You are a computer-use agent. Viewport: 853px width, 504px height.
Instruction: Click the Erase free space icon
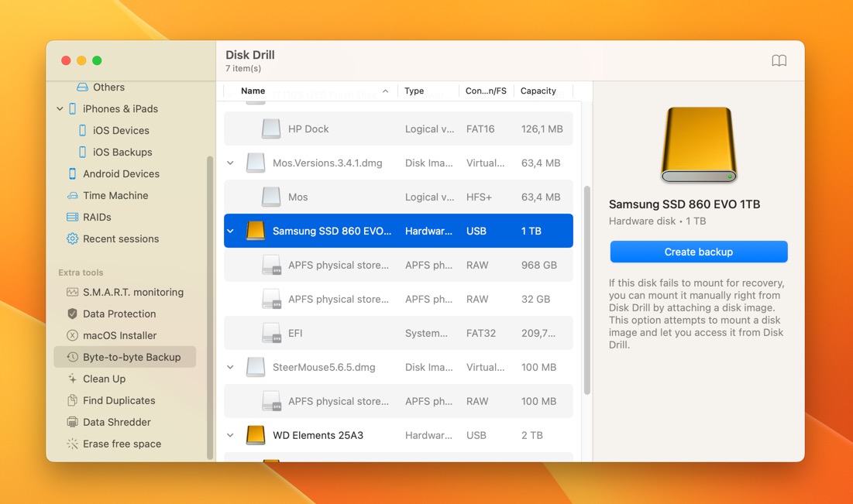(x=72, y=444)
